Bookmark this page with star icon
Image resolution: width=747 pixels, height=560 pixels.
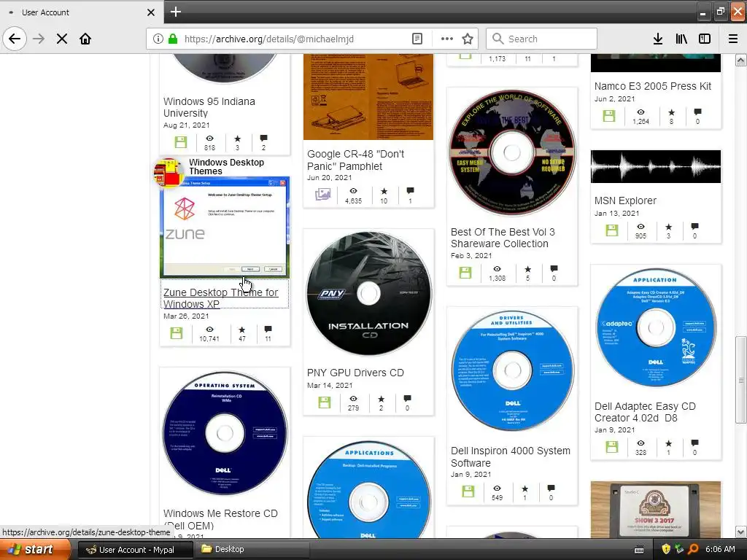[x=468, y=39]
